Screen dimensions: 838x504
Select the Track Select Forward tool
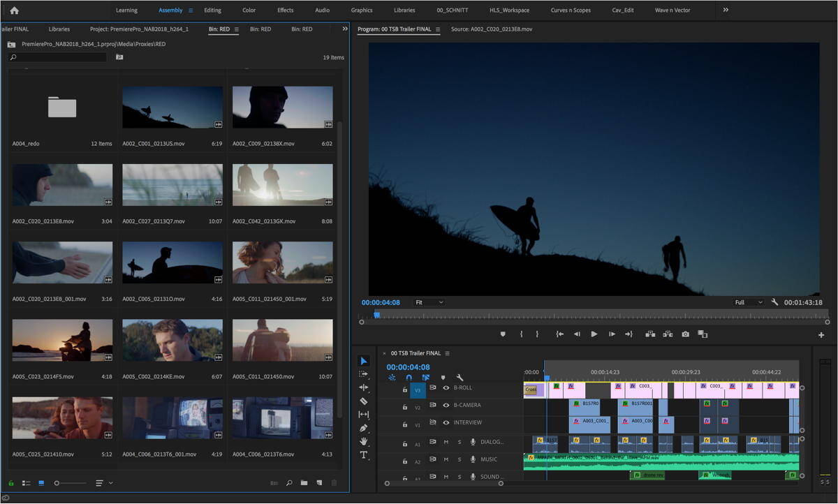[364, 374]
